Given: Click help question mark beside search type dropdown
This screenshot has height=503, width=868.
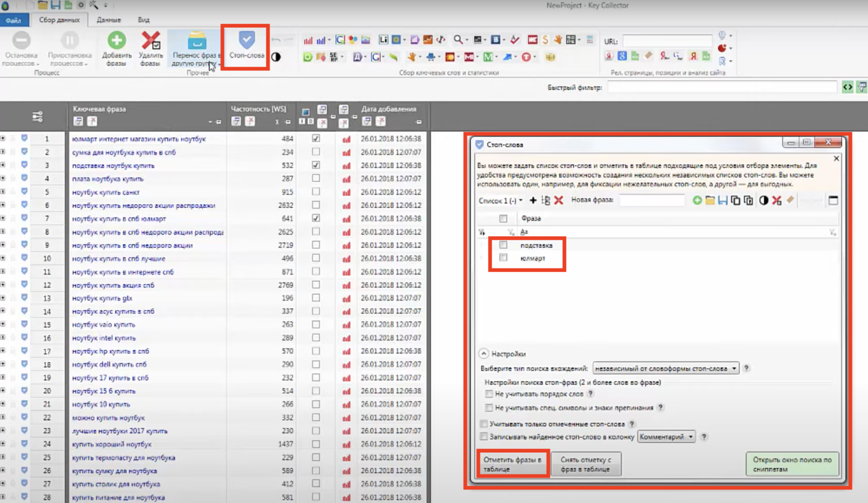Looking at the screenshot, I should coord(747,368).
